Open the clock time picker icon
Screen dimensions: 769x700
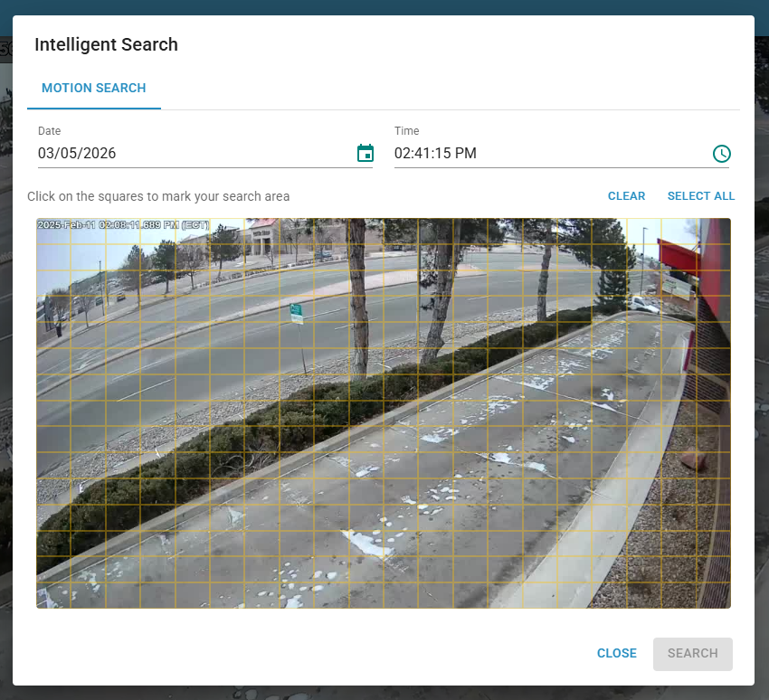click(x=721, y=154)
